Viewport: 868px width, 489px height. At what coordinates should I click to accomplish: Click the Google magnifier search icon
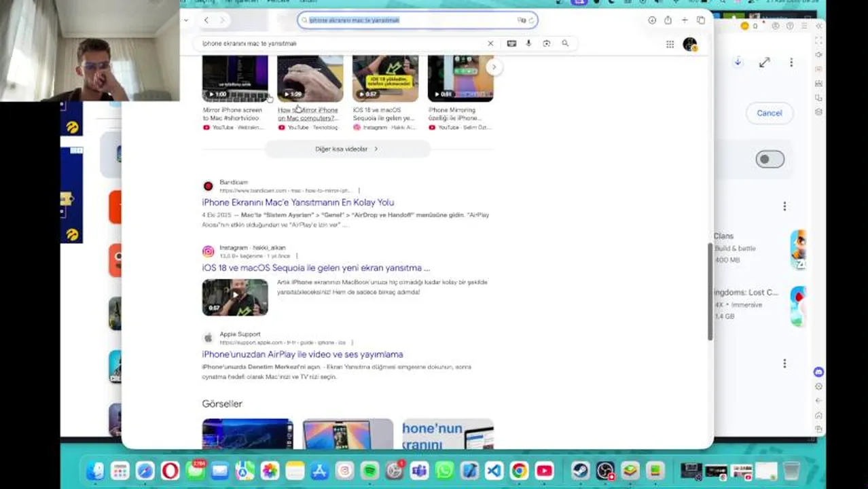tap(565, 43)
